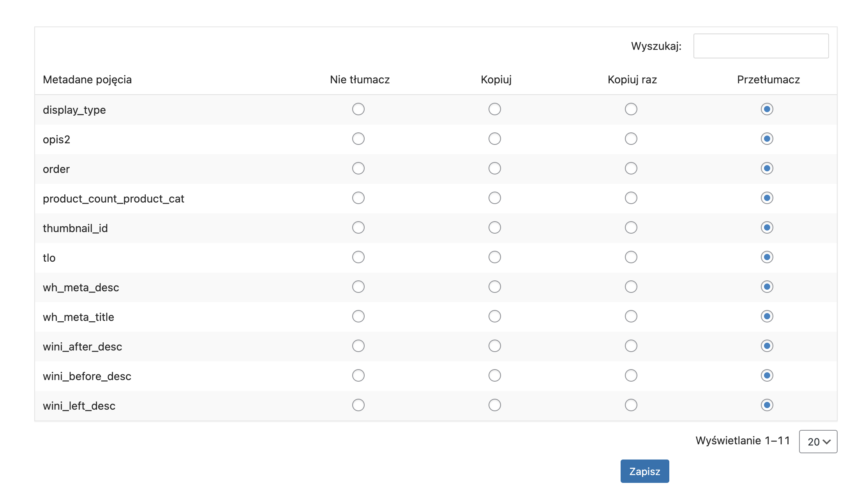Sort by Metadane pojęcia column header

click(87, 79)
